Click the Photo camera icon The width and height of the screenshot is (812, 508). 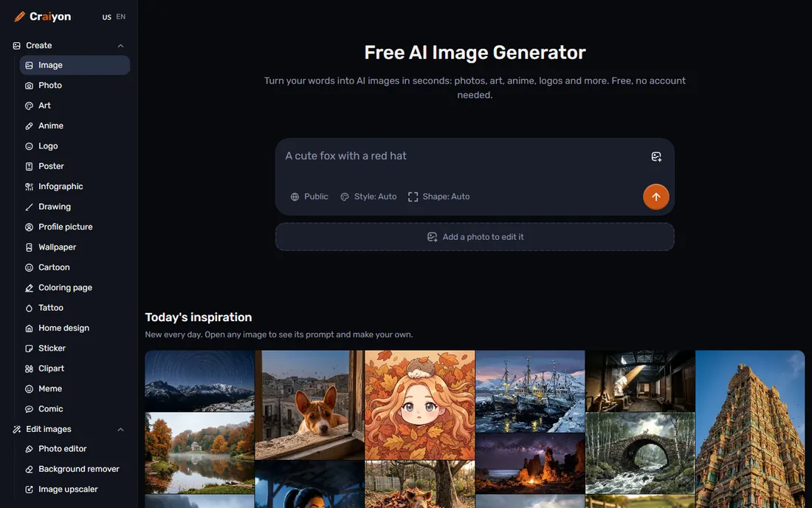(29, 86)
